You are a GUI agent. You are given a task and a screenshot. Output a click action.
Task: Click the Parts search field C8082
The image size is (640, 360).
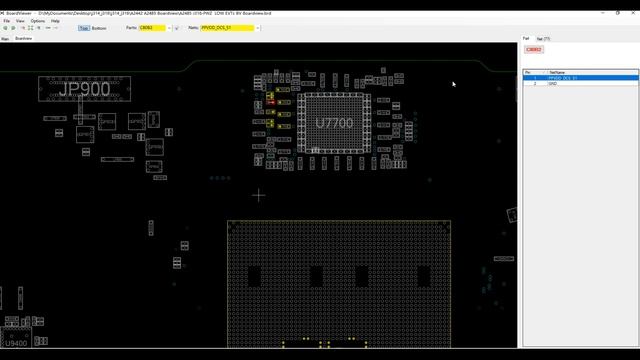tap(153, 28)
